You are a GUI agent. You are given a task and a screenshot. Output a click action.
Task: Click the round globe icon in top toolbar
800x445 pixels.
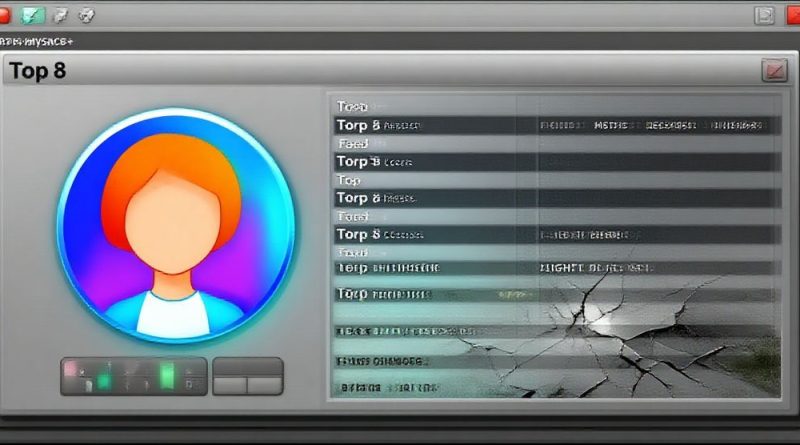tap(88, 14)
